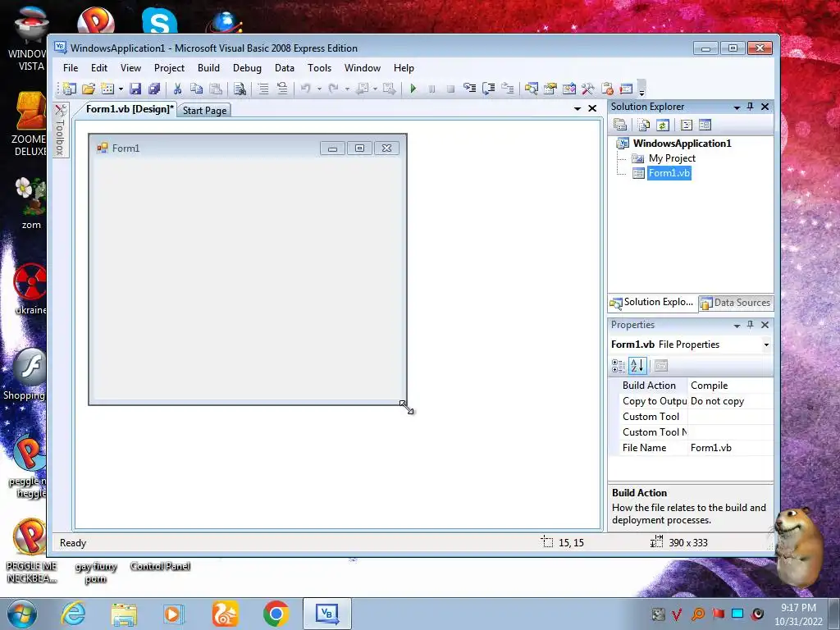Click the Paste toolbar icon

point(216,89)
